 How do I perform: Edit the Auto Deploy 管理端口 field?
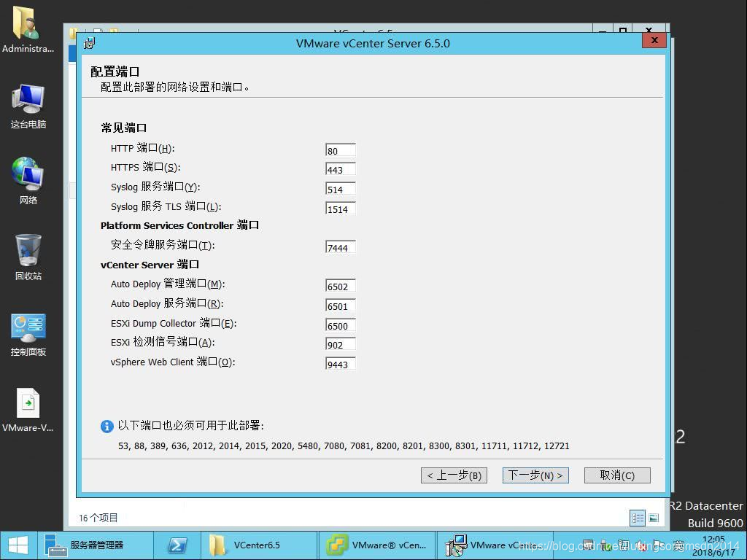(341, 286)
